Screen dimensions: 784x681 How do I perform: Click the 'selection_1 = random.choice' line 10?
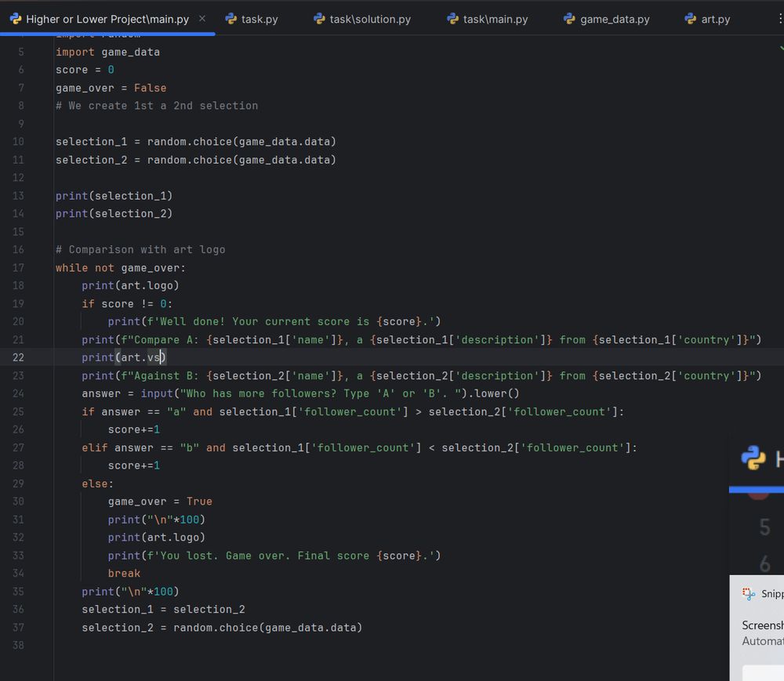[x=195, y=142]
